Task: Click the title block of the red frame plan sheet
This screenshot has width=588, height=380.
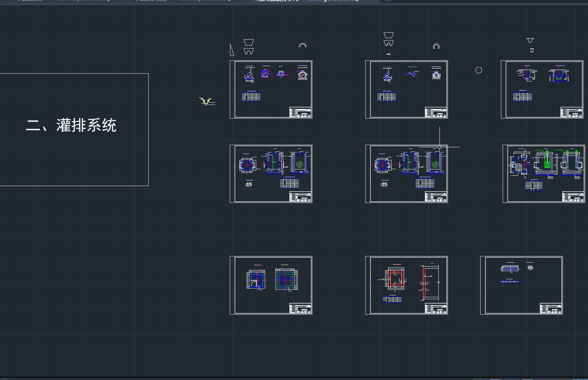Action: [x=436, y=309]
